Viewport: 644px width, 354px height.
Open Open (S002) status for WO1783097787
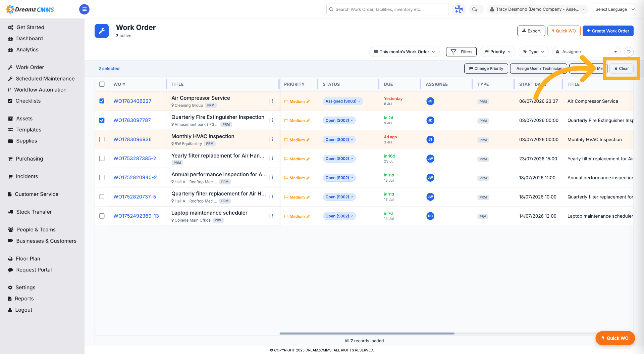(x=339, y=120)
